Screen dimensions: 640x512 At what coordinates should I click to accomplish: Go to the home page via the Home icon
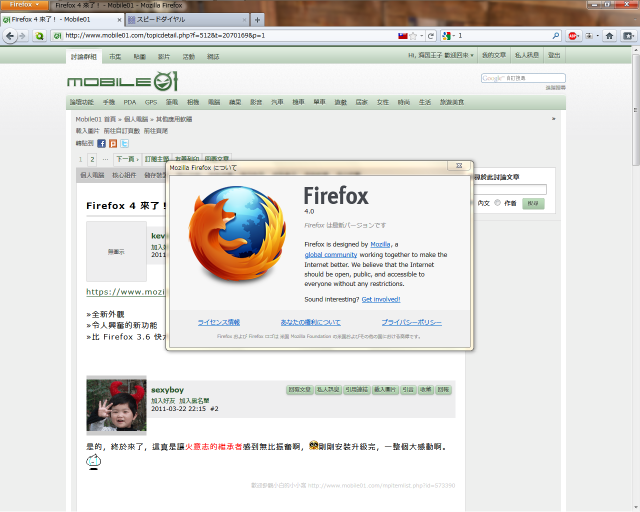click(609, 36)
